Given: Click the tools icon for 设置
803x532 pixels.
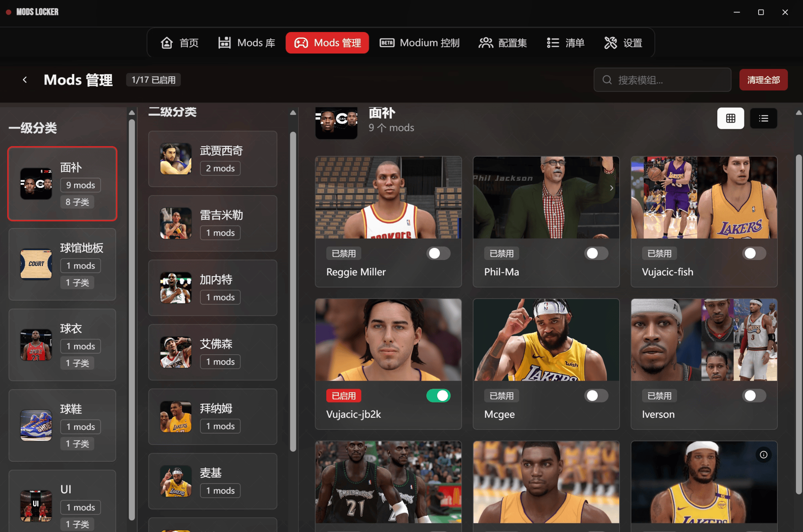Looking at the screenshot, I should (x=611, y=43).
